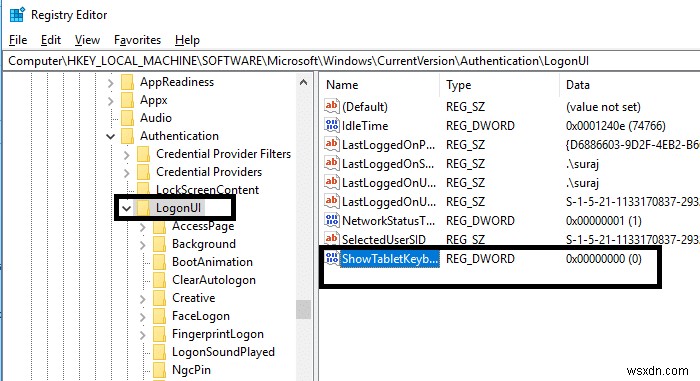700x381 pixels.
Task: Expand the Credential Providers key
Action: point(126,173)
